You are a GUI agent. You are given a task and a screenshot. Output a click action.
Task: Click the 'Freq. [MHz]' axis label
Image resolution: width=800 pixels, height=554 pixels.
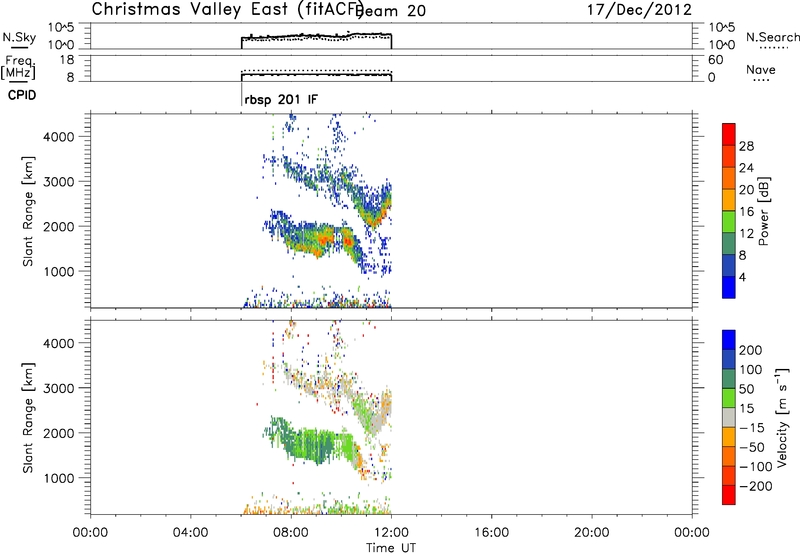(x=18, y=67)
